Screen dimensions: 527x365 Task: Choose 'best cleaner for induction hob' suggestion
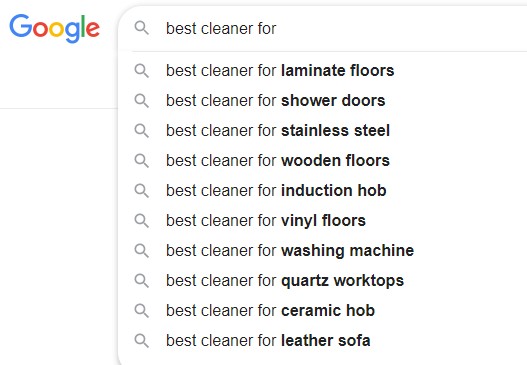tap(323, 191)
